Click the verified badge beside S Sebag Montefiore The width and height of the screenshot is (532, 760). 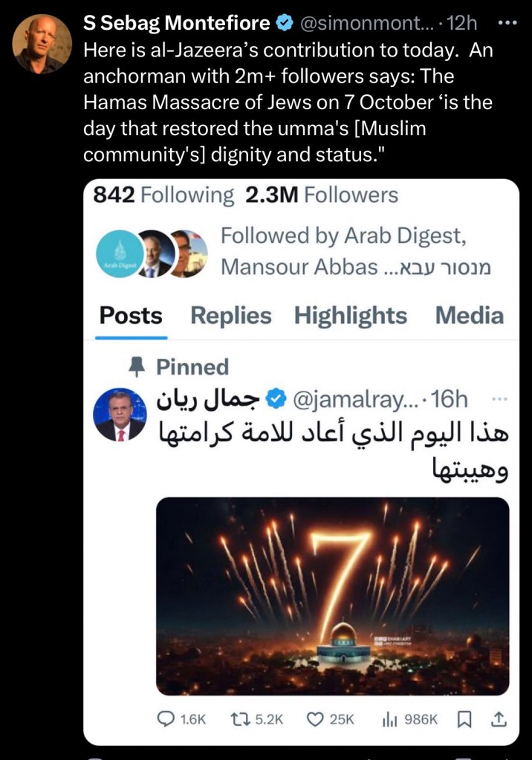click(285, 23)
